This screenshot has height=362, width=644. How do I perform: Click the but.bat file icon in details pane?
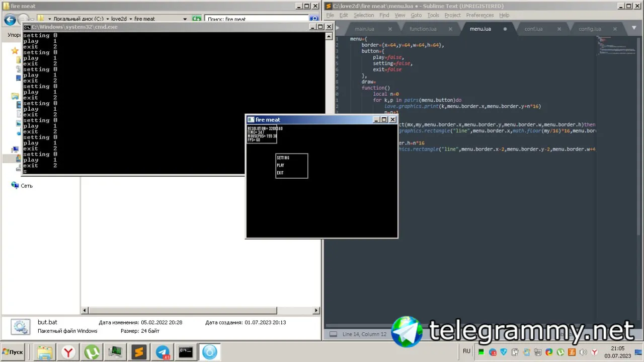(21, 327)
